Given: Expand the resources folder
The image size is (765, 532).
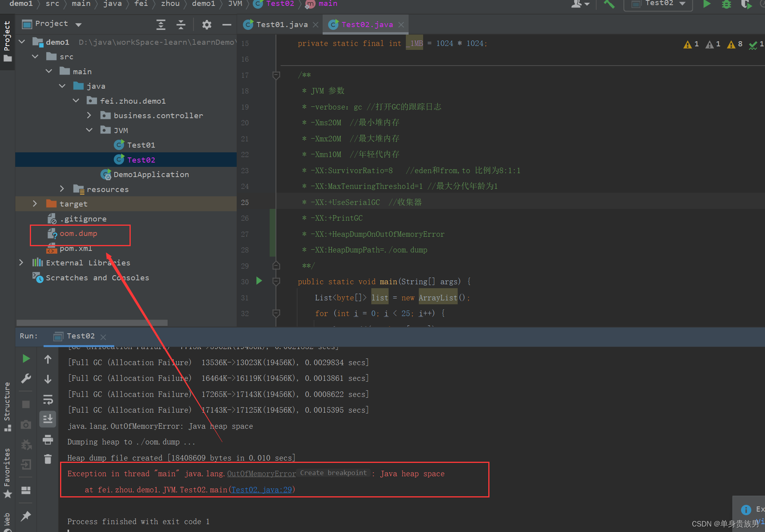Looking at the screenshot, I should (62, 189).
